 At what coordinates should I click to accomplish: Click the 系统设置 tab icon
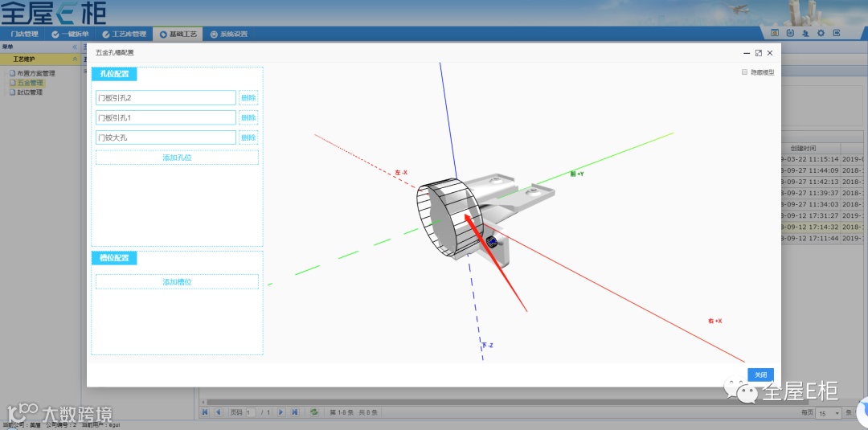click(215, 35)
